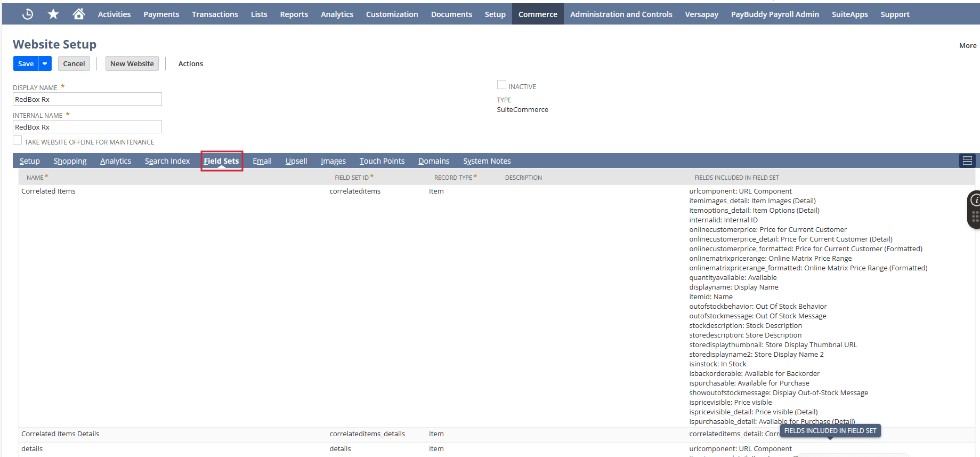Go to Home via house icon
The width and height of the screenshot is (980, 457).
click(x=79, y=14)
